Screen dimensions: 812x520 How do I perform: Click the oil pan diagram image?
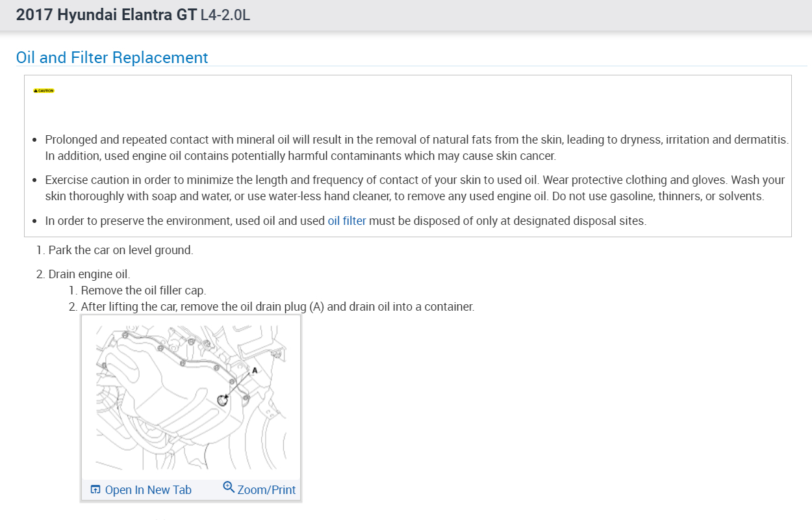191,398
